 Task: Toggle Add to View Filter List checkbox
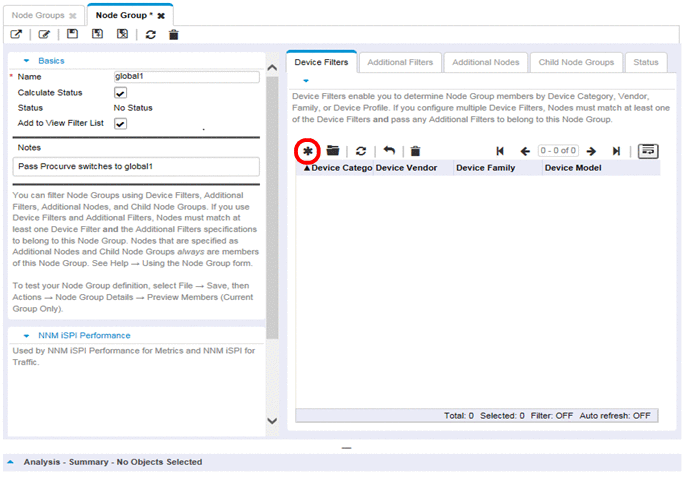click(120, 123)
